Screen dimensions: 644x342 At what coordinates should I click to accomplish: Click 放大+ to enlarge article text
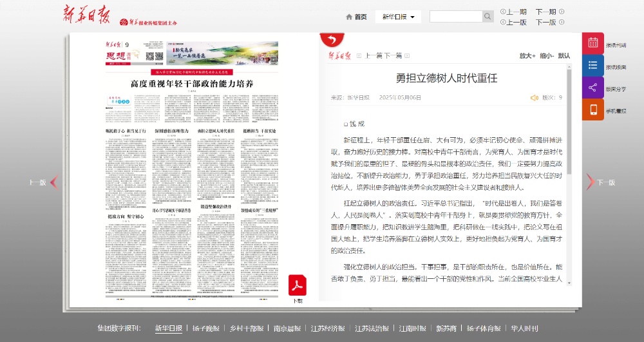(527, 56)
